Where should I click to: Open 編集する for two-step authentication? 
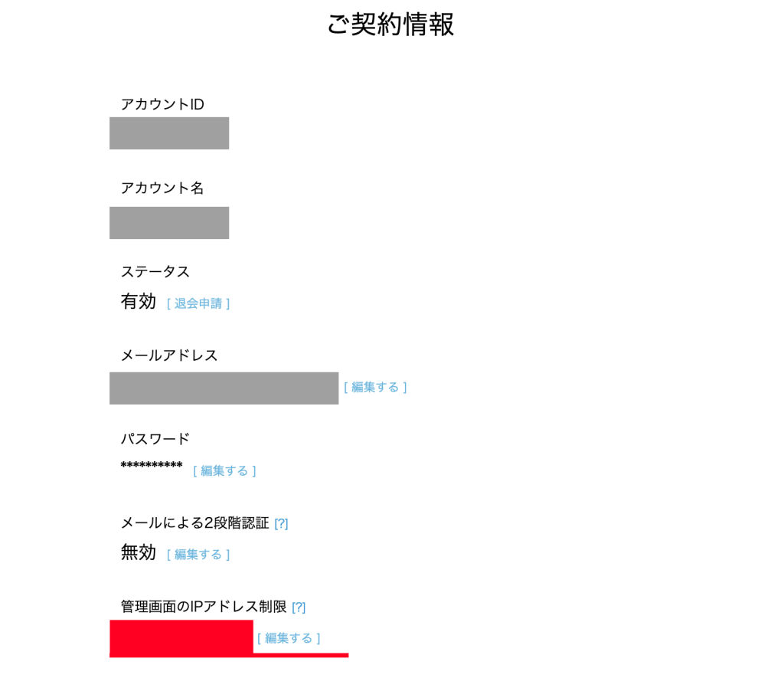(x=198, y=554)
